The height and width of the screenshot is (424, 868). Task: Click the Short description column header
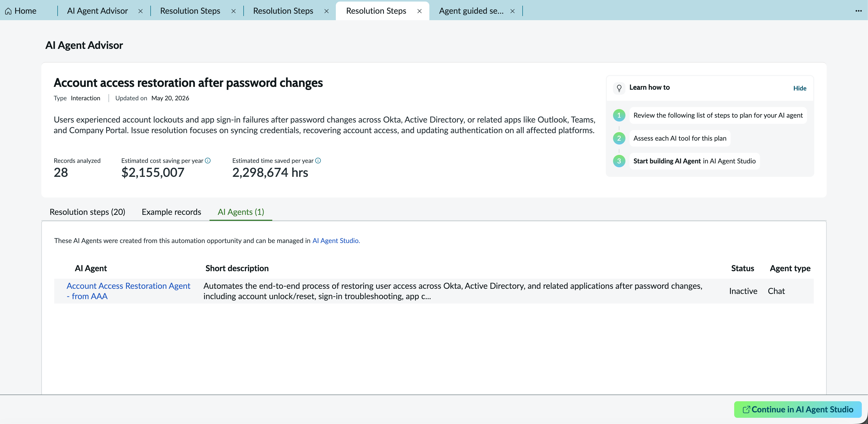coord(237,268)
